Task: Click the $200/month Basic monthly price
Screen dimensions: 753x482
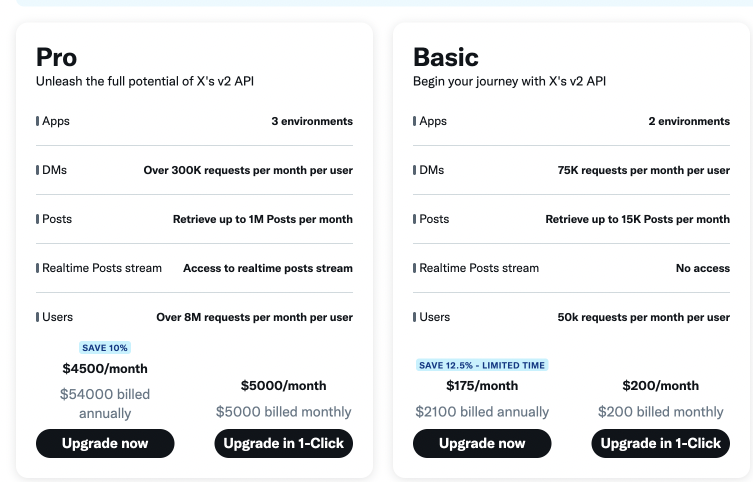Action: click(x=660, y=385)
